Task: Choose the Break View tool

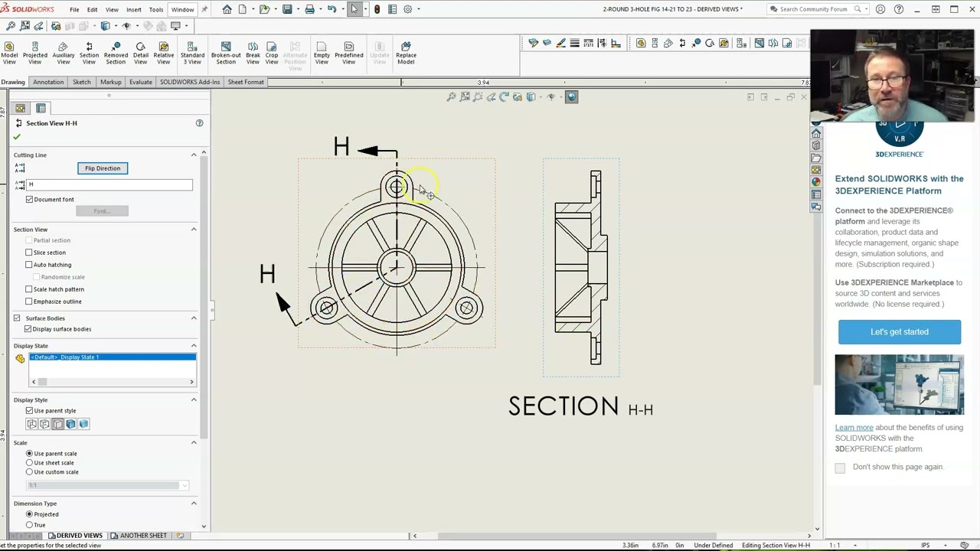Action: tap(253, 52)
